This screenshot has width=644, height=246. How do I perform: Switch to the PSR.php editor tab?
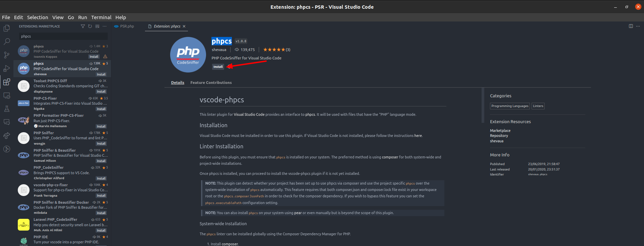coord(127,26)
